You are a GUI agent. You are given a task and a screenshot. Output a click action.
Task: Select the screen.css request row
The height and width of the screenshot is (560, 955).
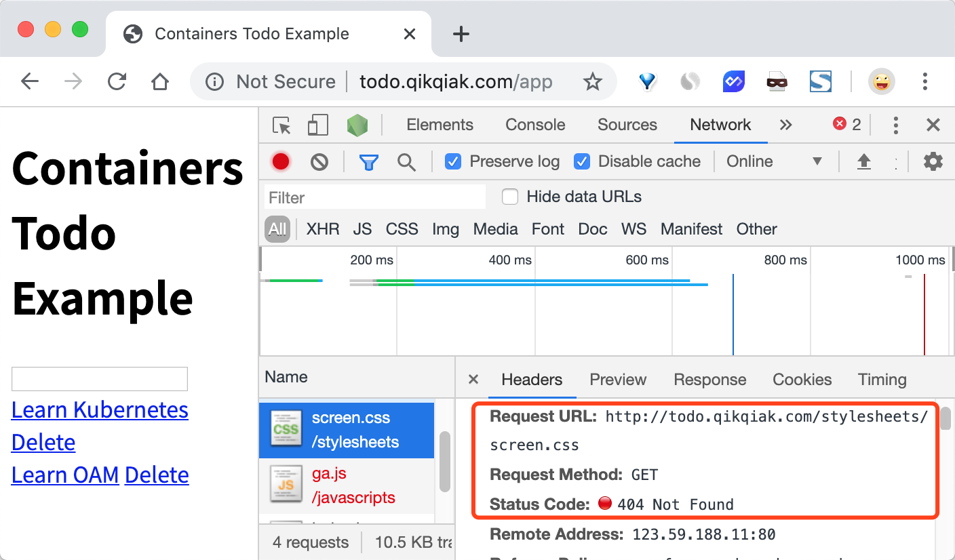tap(347, 430)
